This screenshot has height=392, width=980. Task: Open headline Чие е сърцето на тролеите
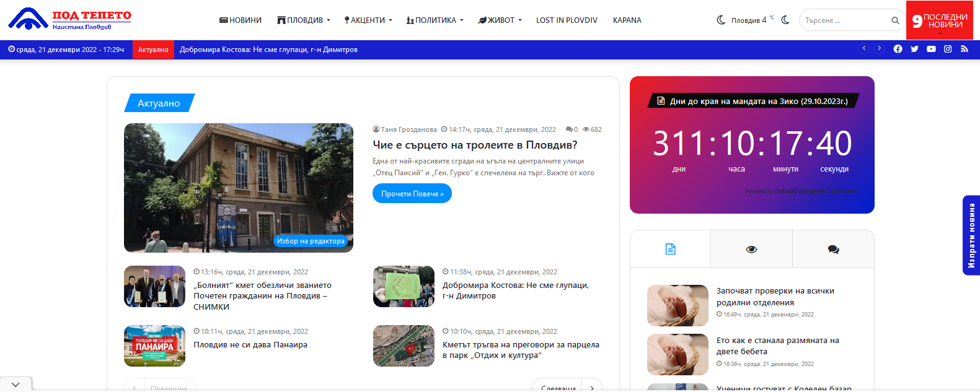pyautogui.click(x=475, y=145)
